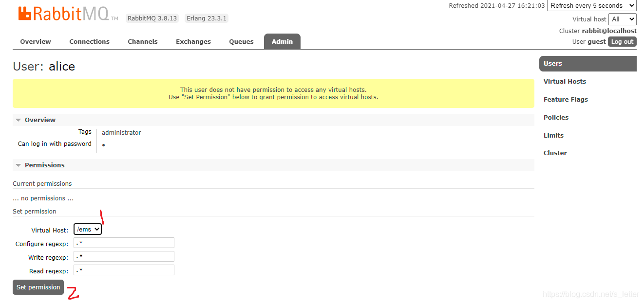Click the RabbitMQ logo
The width and height of the screenshot is (644, 303).
[x=64, y=14]
